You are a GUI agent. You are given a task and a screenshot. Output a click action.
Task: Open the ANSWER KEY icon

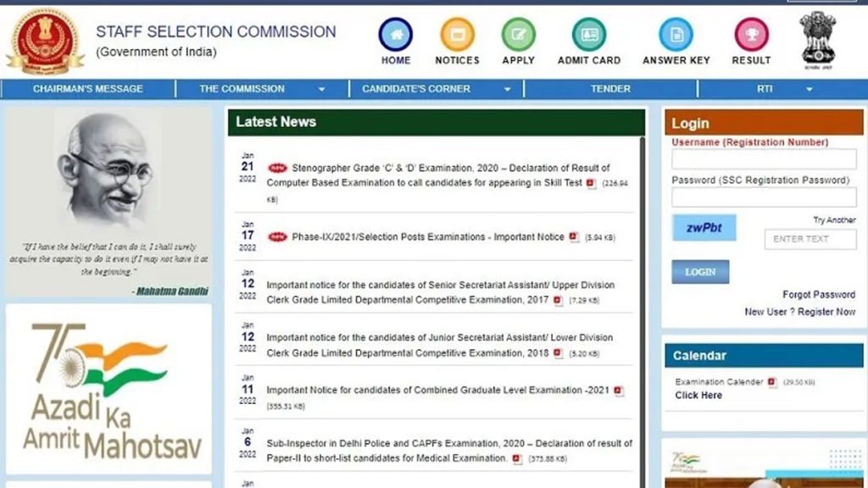(676, 34)
